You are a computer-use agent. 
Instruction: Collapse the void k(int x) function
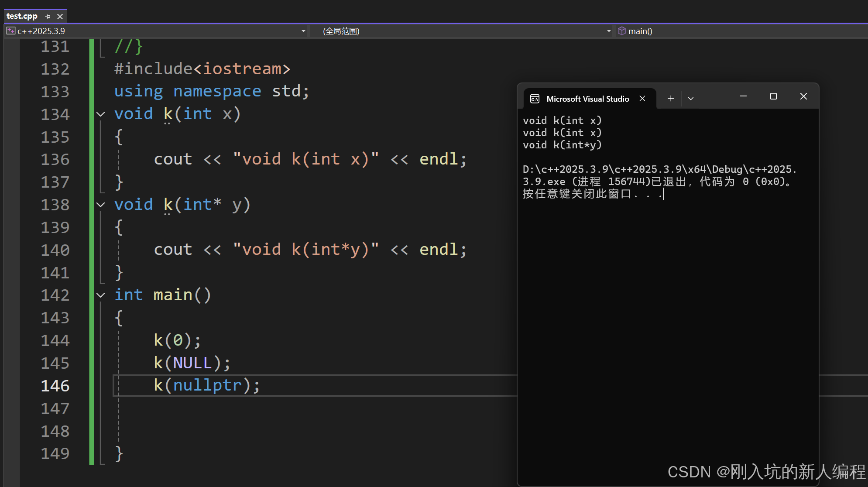pyautogui.click(x=101, y=114)
